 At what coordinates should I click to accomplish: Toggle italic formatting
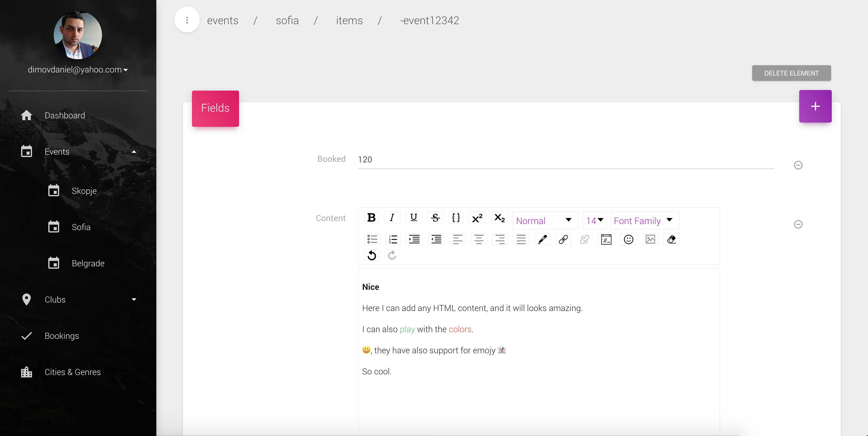[392, 218]
